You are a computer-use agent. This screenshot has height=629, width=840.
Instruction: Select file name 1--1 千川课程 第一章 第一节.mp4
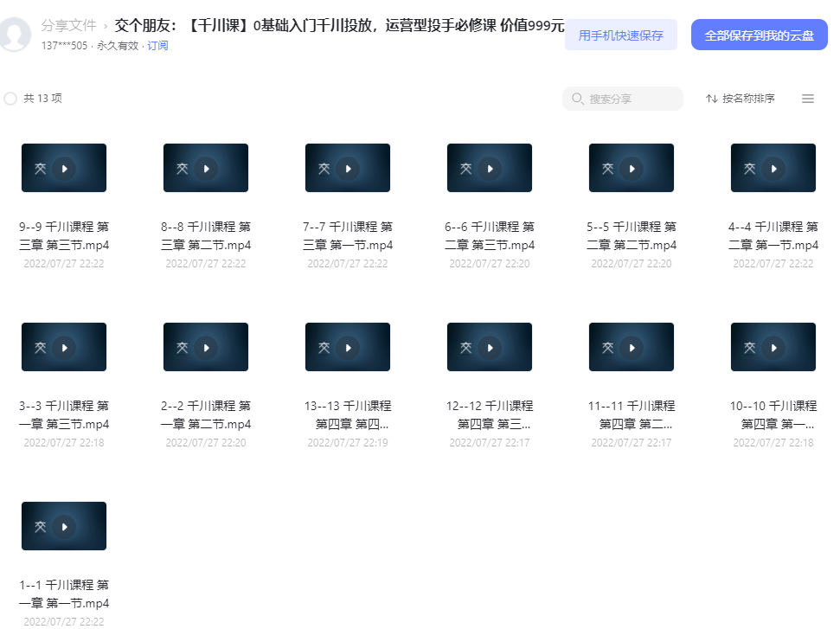(x=64, y=594)
